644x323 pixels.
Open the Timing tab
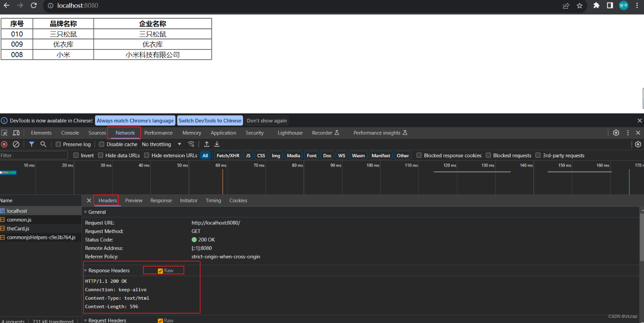point(213,200)
